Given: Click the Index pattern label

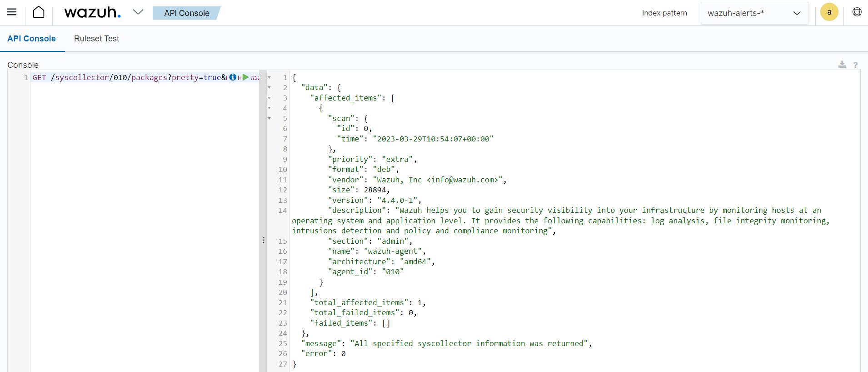Looking at the screenshot, I should 664,13.
